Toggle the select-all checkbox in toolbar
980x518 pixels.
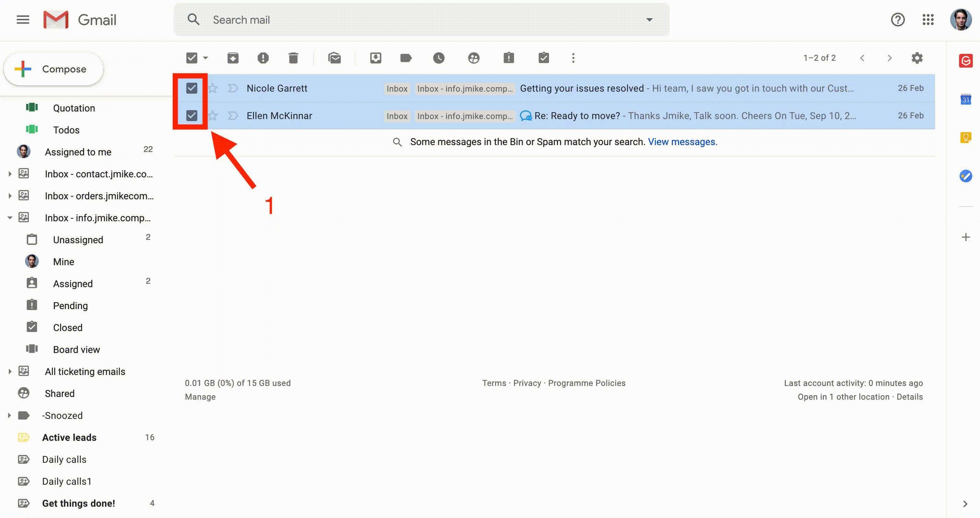click(192, 58)
